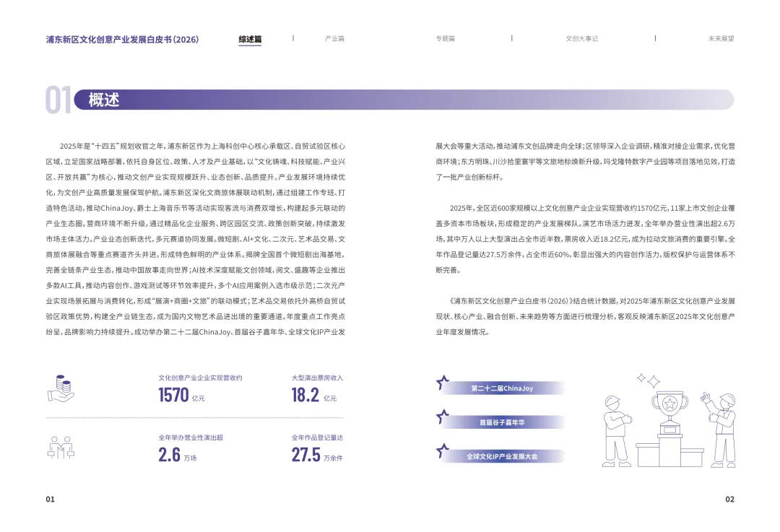Click the 27.5 万余件 statistic
Screen dimensions: 780x532
(x=317, y=455)
